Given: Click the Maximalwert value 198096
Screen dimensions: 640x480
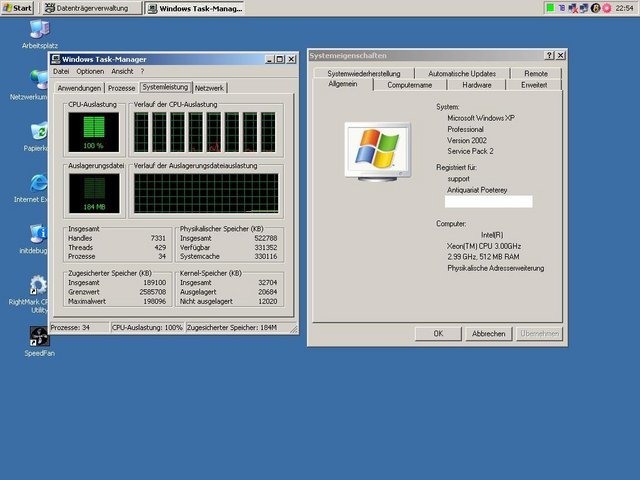Looking at the screenshot, I should coord(154,301).
